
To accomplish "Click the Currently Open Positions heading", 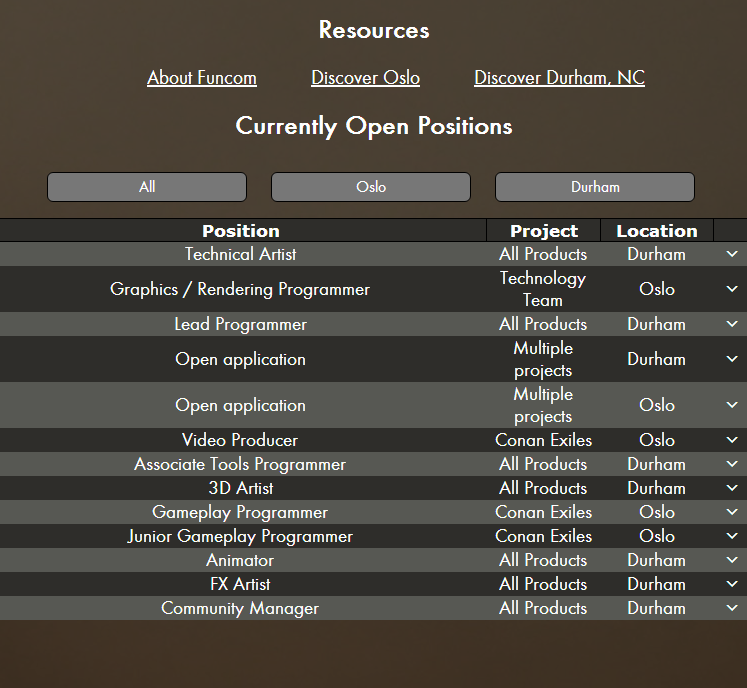I will click(374, 127).
